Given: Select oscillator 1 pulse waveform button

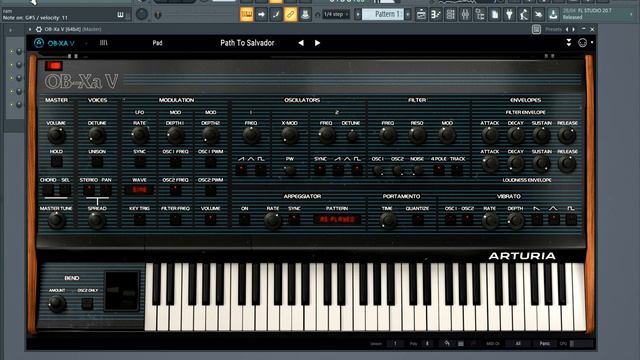Looking at the screenshot, I should pyautogui.click(x=261, y=169).
